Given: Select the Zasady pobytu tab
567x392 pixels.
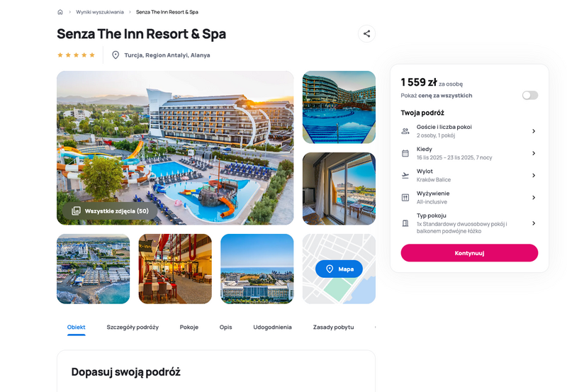Looking at the screenshot, I should [333, 327].
